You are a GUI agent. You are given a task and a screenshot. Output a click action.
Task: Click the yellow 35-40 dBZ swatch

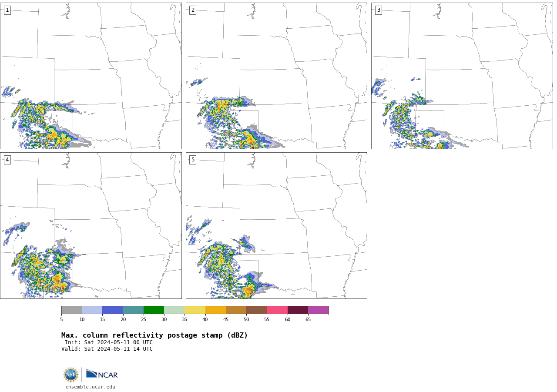pos(195,310)
